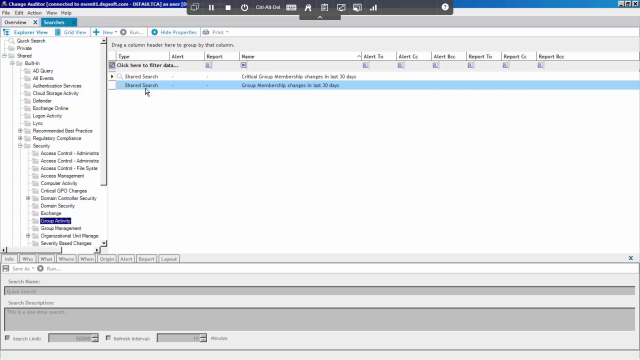
Task: Close the properties pane with X
Action: click(x=631, y=258)
